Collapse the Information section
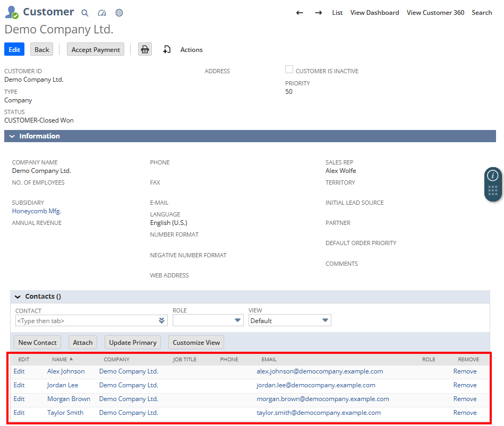The height and width of the screenshot is (426, 504). pos(12,136)
